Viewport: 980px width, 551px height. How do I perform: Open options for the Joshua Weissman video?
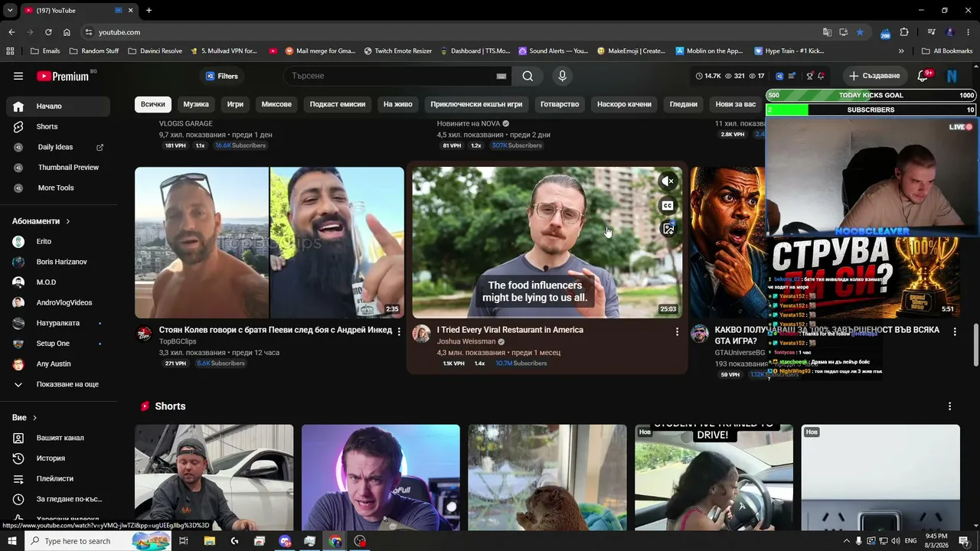677,331
